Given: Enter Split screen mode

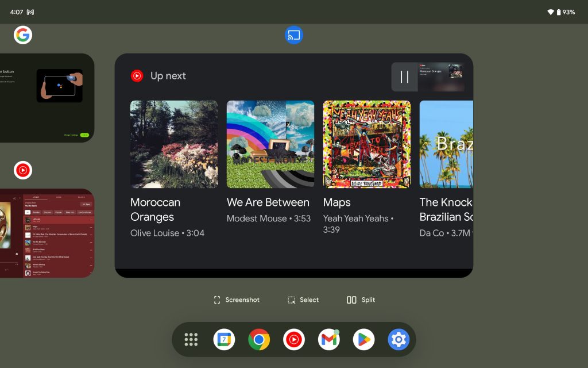Looking at the screenshot, I should (361, 300).
